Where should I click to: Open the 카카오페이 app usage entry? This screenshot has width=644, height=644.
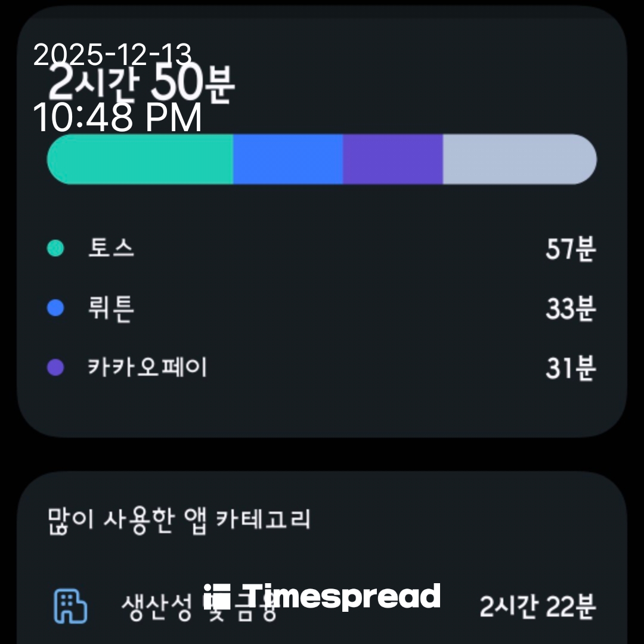(147, 367)
